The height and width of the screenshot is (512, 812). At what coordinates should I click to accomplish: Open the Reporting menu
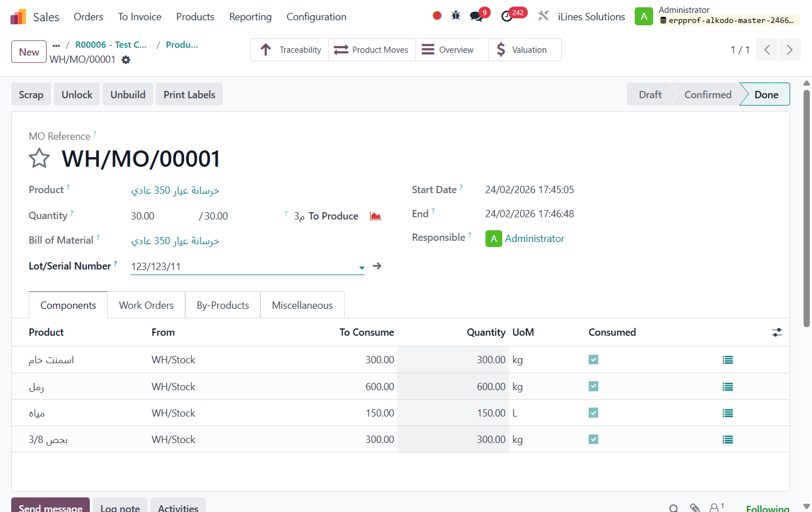[250, 17]
